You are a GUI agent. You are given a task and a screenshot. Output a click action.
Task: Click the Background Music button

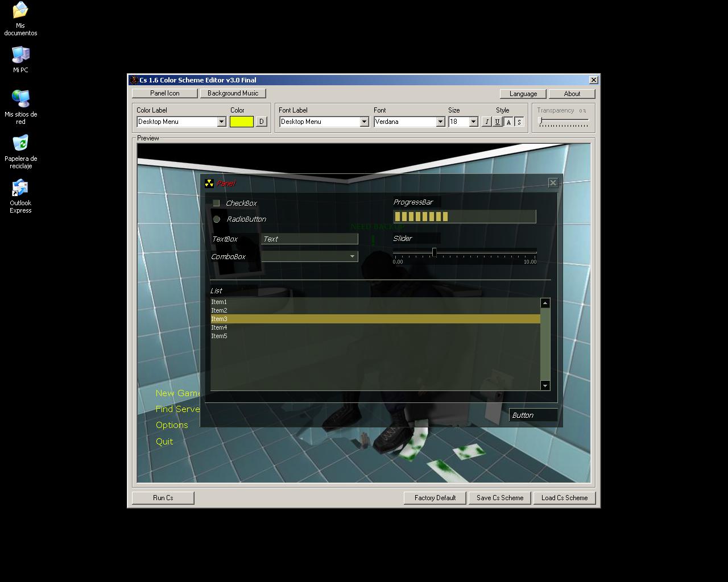(233, 93)
